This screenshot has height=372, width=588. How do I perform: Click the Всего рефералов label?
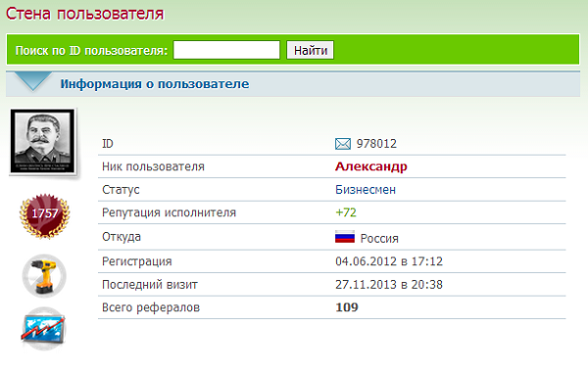click(151, 307)
